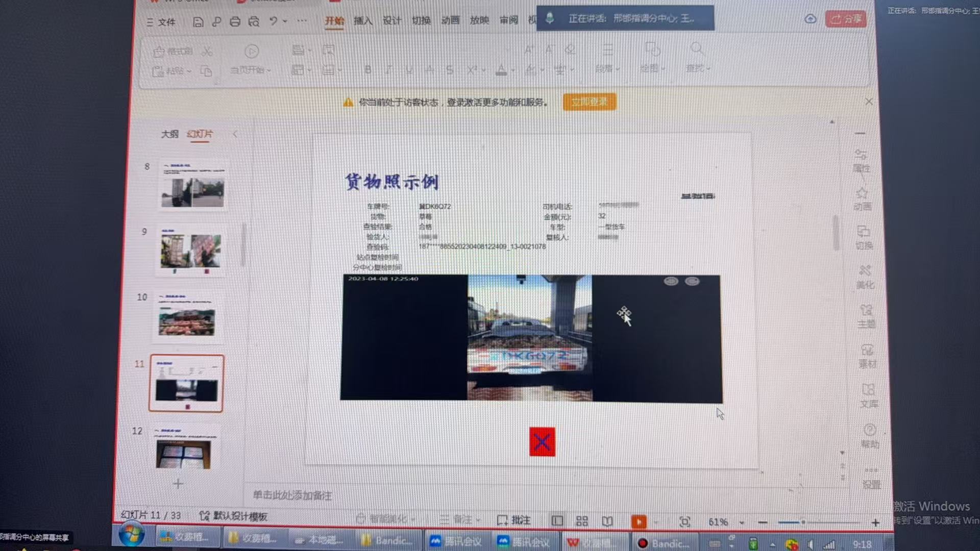Click the orange 分享 share button
The width and height of the screenshot is (980, 551).
click(845, 18)
